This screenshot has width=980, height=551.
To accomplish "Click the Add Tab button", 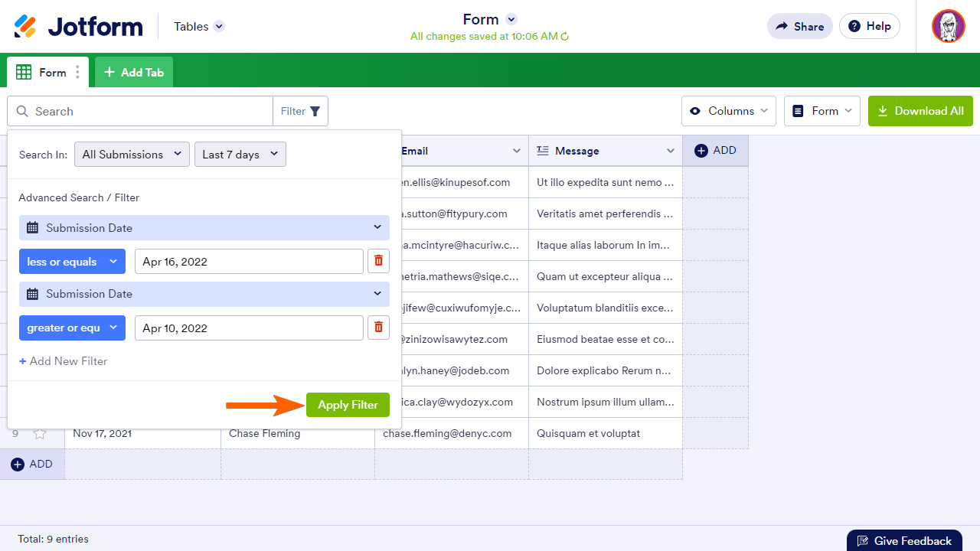I will (134, 73).
